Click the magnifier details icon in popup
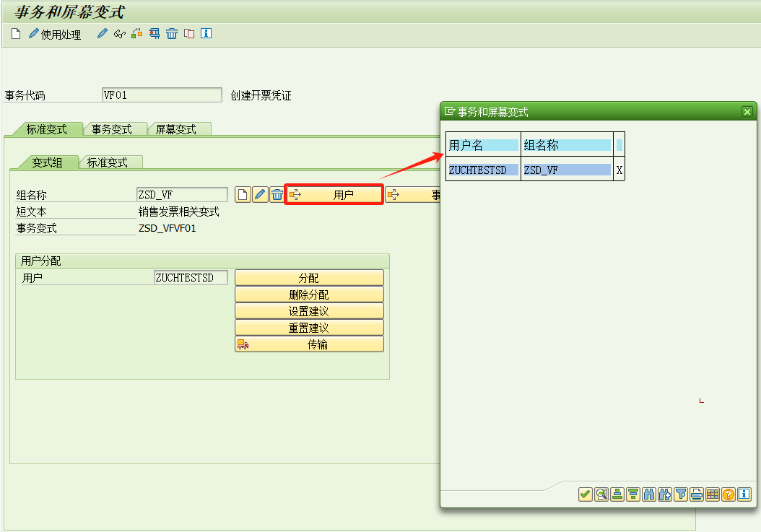This screenshot has height=532, width=761. coord(601,494)
